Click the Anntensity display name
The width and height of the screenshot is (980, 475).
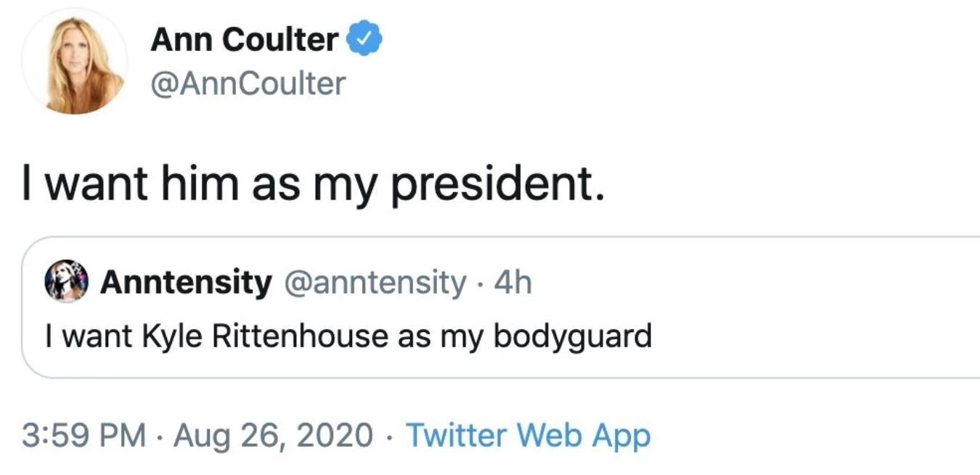pos(186,283)
